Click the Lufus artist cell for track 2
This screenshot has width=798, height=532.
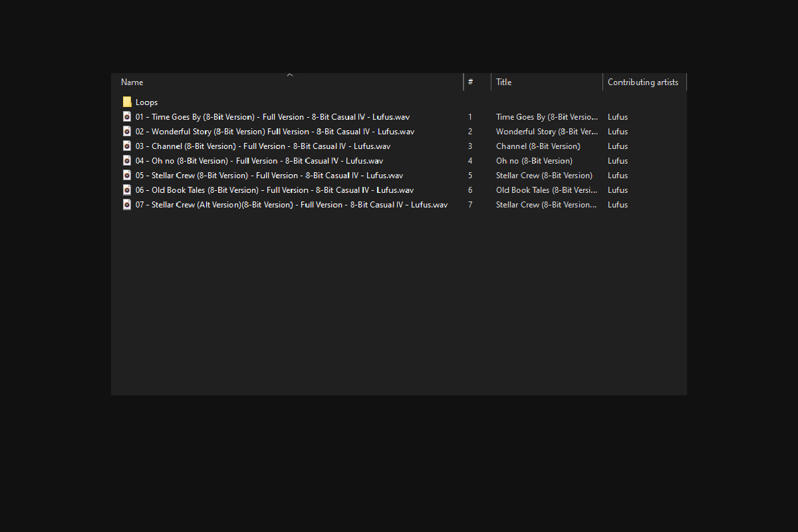(x=618, y=132)
